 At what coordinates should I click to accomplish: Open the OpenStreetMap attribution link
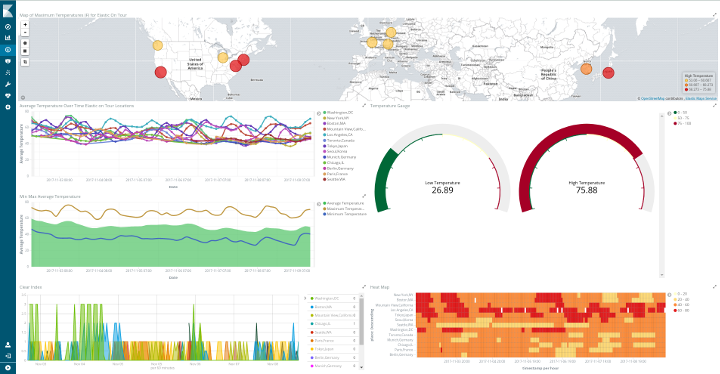[x=652, y=98]
